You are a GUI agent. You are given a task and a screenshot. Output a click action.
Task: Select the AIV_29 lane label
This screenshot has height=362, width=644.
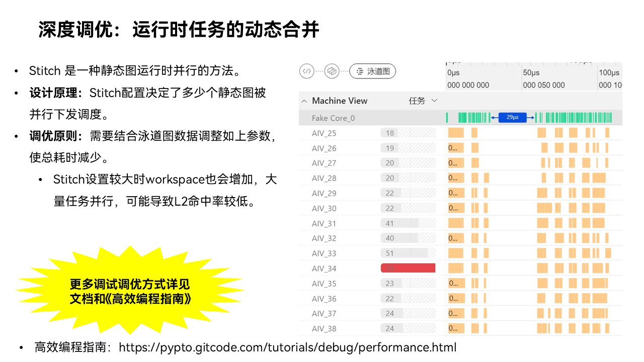[324, 193]
